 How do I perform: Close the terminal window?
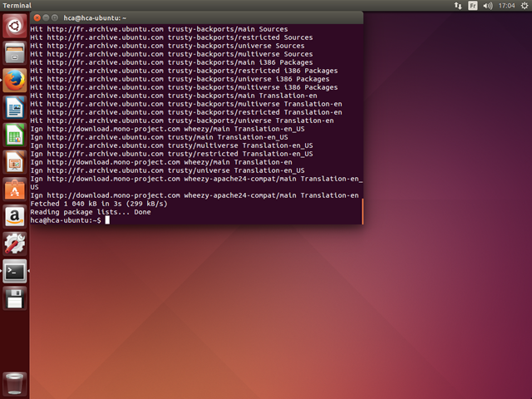click(x=37, y=17)
